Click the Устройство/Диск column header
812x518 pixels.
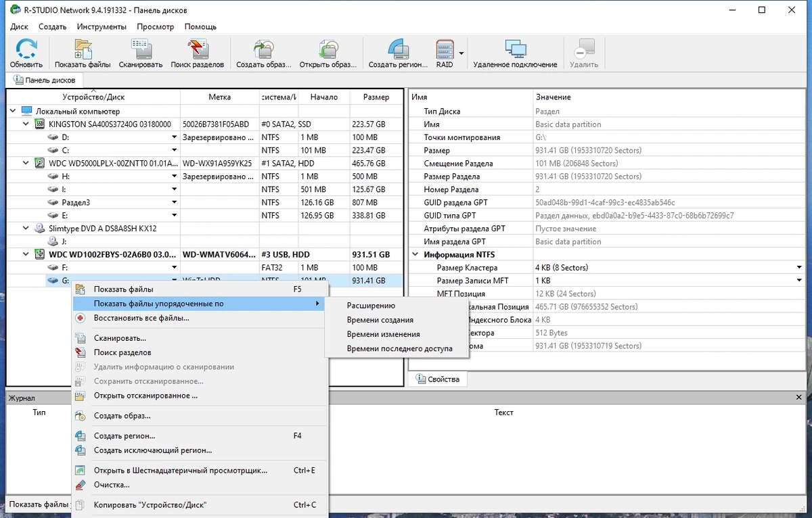93,97
